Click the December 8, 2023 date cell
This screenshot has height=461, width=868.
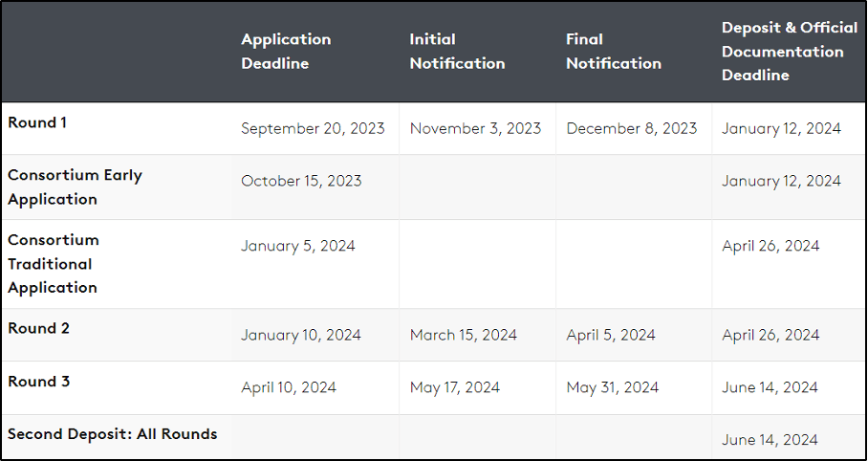632,128
